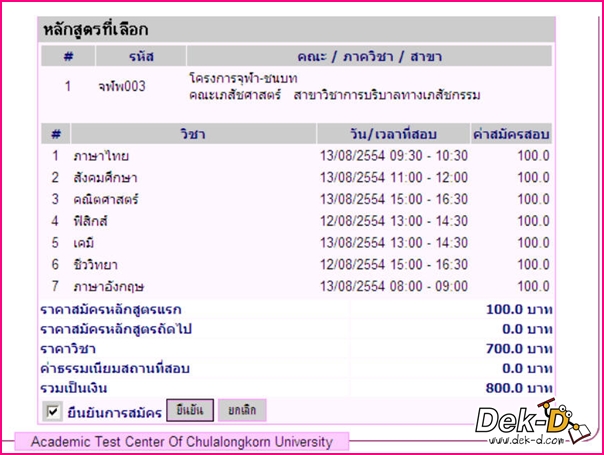Click the program code จฬพ003
Image resolution: width=604 pixels, height=455 pixels.
(122, 87)
